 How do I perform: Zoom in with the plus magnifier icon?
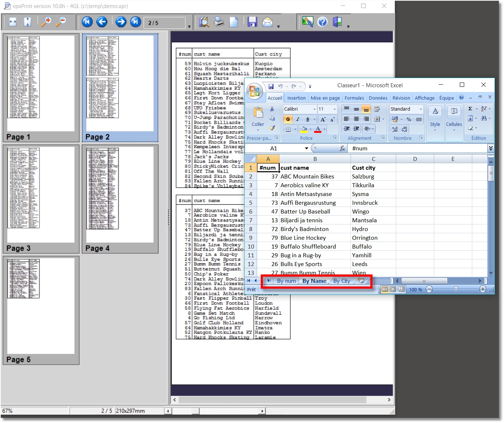pos(46,22)
